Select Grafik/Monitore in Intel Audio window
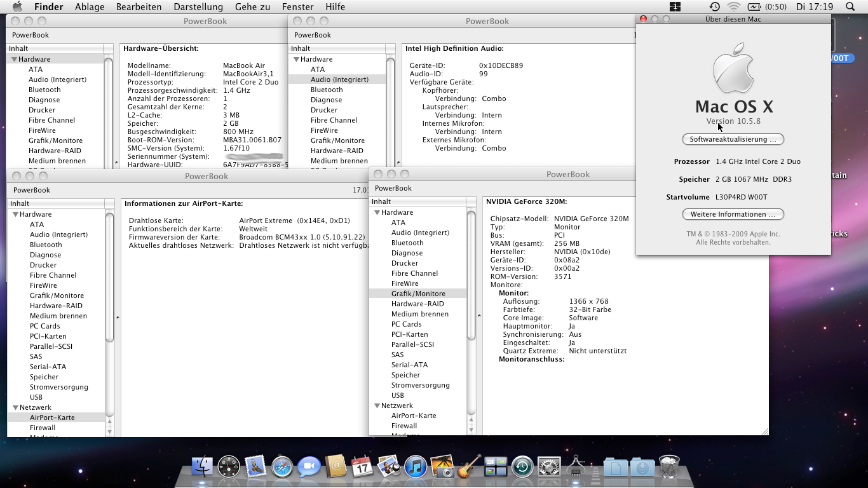 337,140
